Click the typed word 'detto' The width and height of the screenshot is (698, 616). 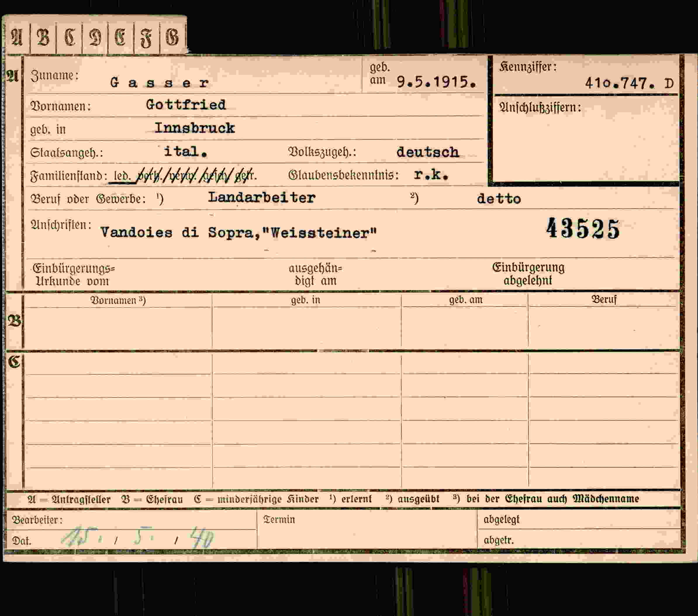(x=499, y=199)
